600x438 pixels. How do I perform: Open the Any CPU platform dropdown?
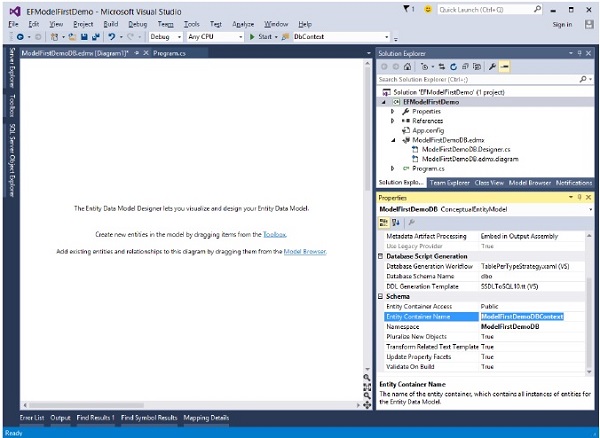coord(240,37)
